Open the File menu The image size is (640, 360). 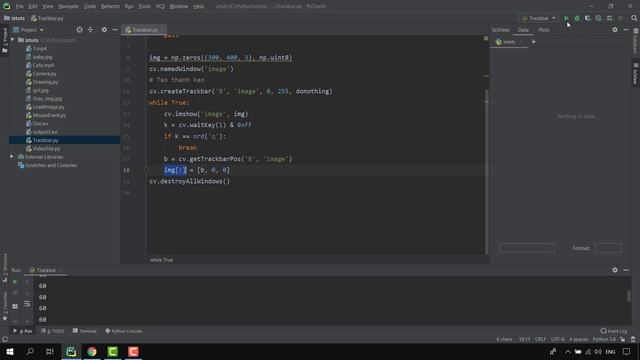20,7
